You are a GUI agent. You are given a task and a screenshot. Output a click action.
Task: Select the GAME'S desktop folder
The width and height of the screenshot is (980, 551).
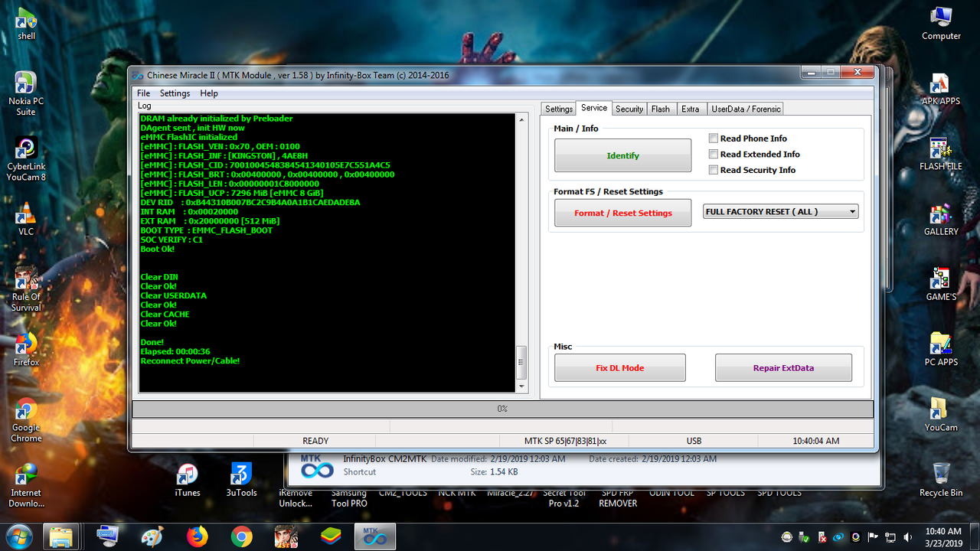[x=941, y=285]
